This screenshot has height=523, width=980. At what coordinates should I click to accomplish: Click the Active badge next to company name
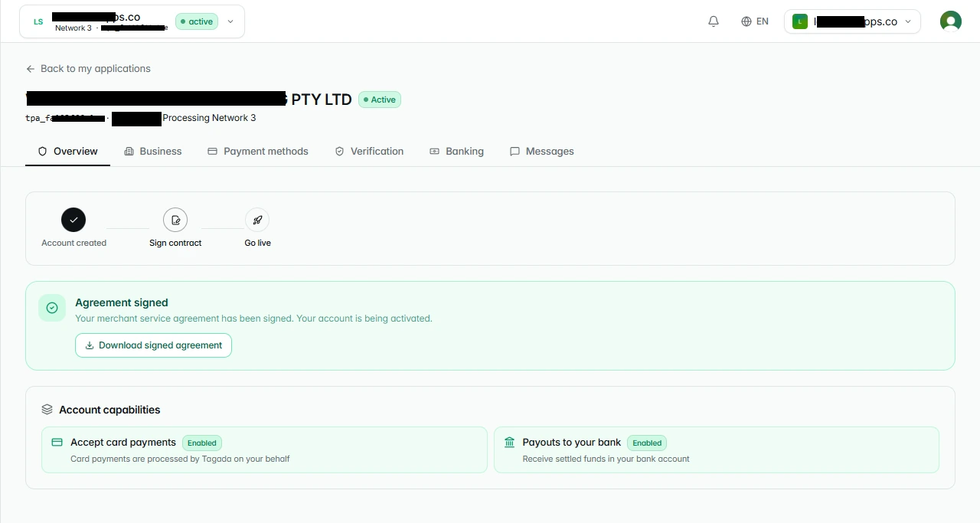[380, 100]
